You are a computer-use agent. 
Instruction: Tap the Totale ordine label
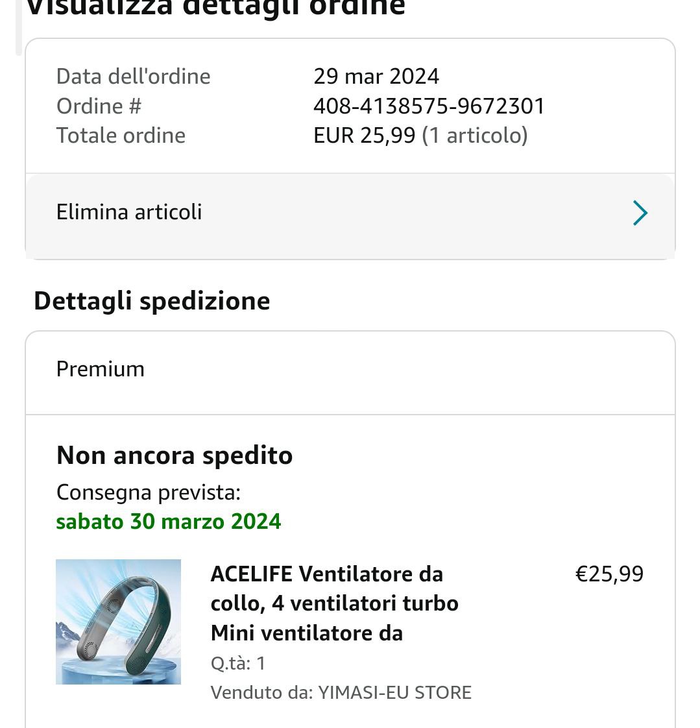[121, 135]
